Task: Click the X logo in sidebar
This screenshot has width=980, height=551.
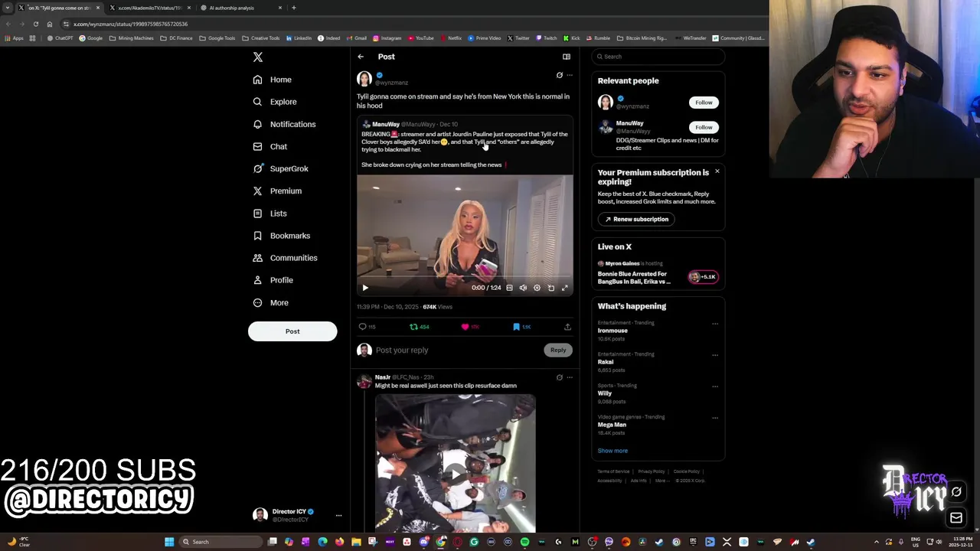Action: [x=258, y=57]
